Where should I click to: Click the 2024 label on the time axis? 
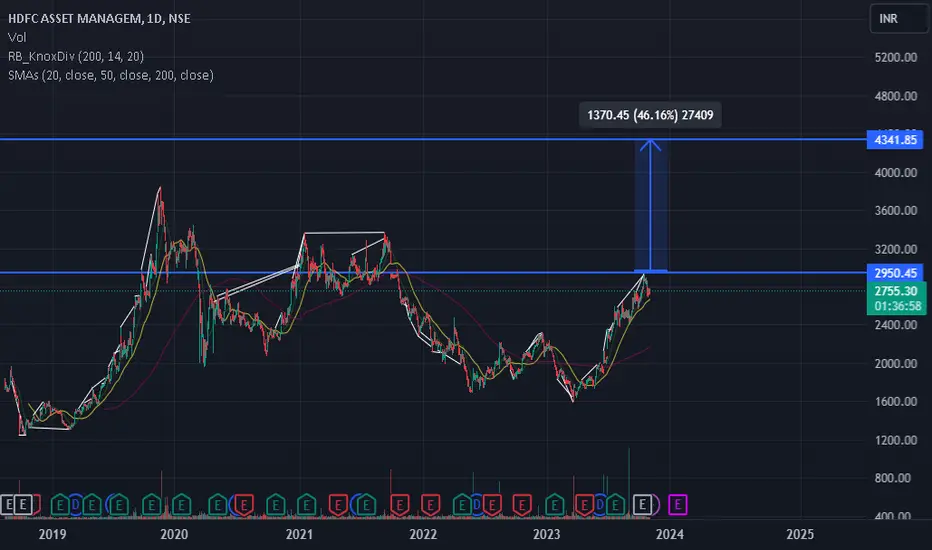pos(669,535)
